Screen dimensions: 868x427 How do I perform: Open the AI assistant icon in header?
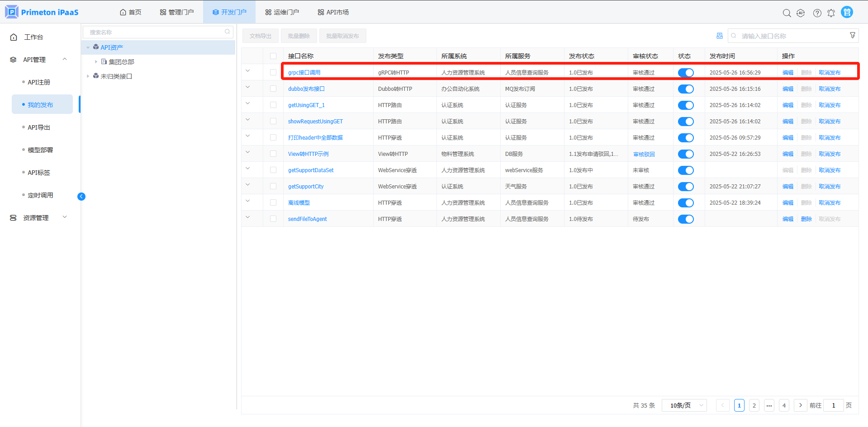pos(801,13)
